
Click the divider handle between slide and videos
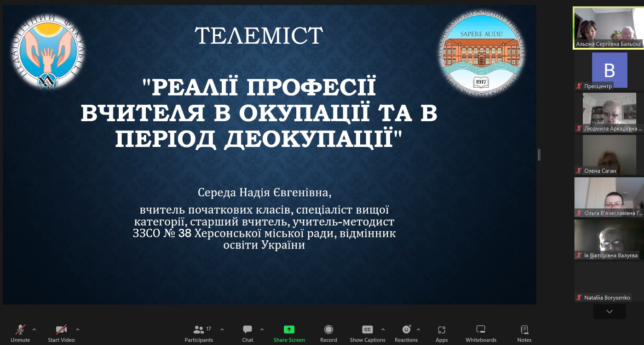(x=539, y=155)
